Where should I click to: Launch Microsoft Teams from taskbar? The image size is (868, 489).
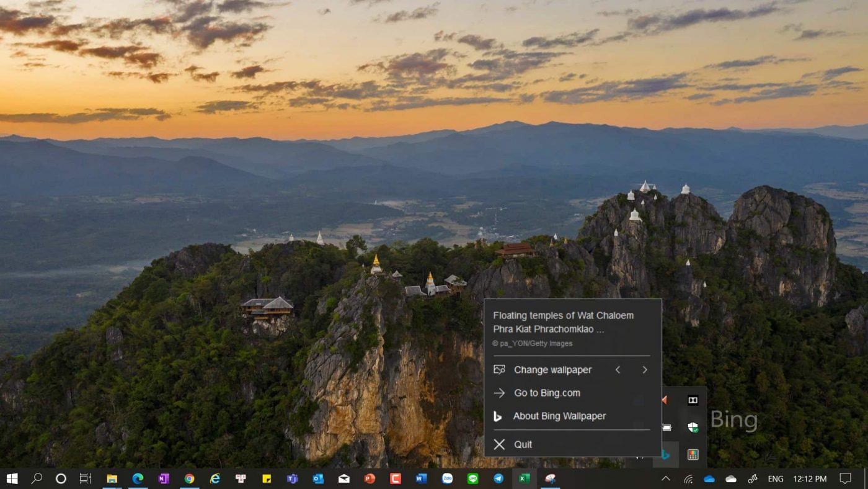pyautogui.click(x=292, y=478)
